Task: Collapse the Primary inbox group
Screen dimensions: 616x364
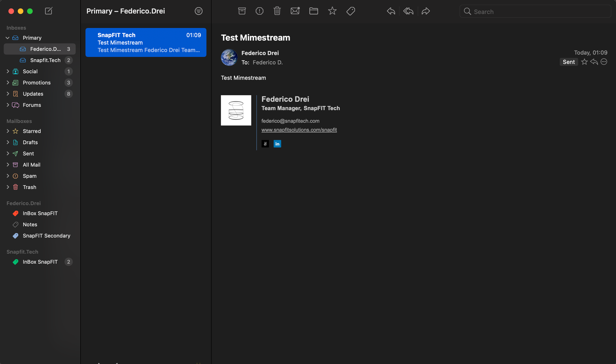Action: click(x=8, y=38)
